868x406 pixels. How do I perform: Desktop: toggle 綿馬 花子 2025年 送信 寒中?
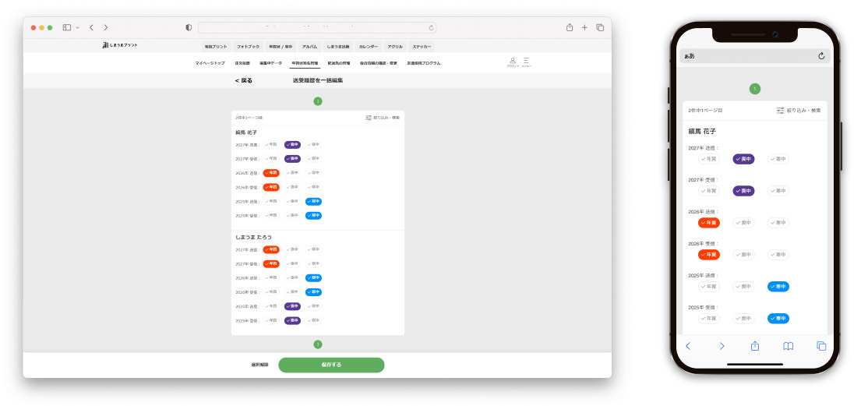pyautogui.click(x=313, y=202)
